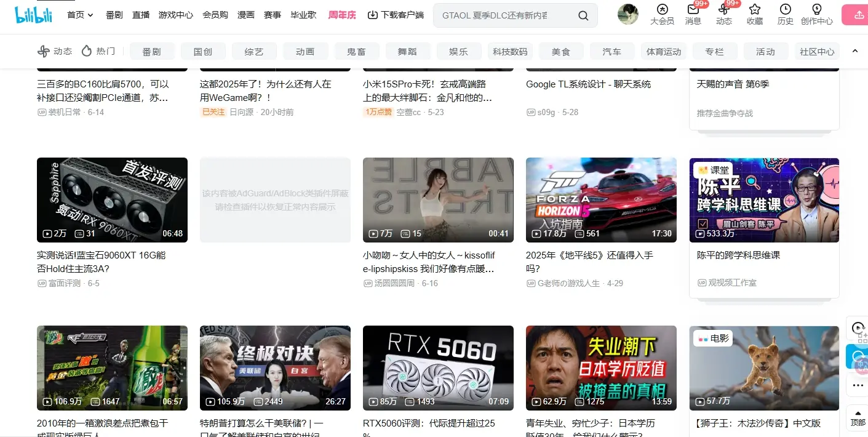
Task: Select 番剧 channel pill in channel bar
Action: point(152,52)
